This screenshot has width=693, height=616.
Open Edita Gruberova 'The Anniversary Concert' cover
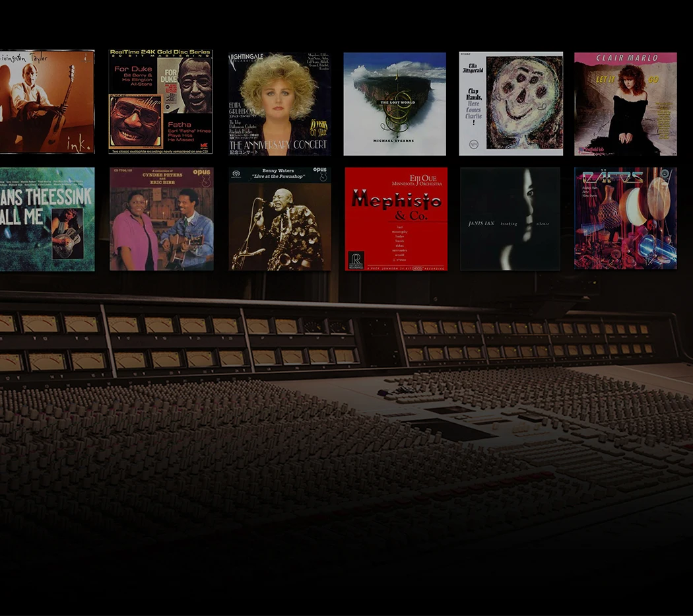pyautogui.click(x=279, y=104)
